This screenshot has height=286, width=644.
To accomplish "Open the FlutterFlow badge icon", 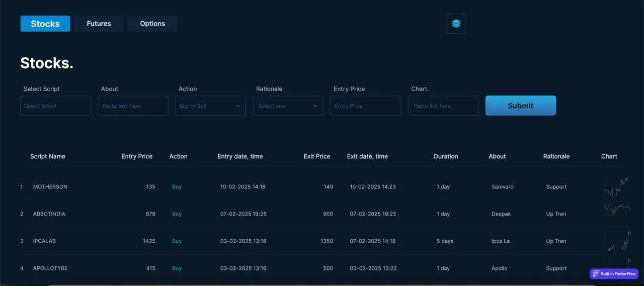I will tap(596, 274).
